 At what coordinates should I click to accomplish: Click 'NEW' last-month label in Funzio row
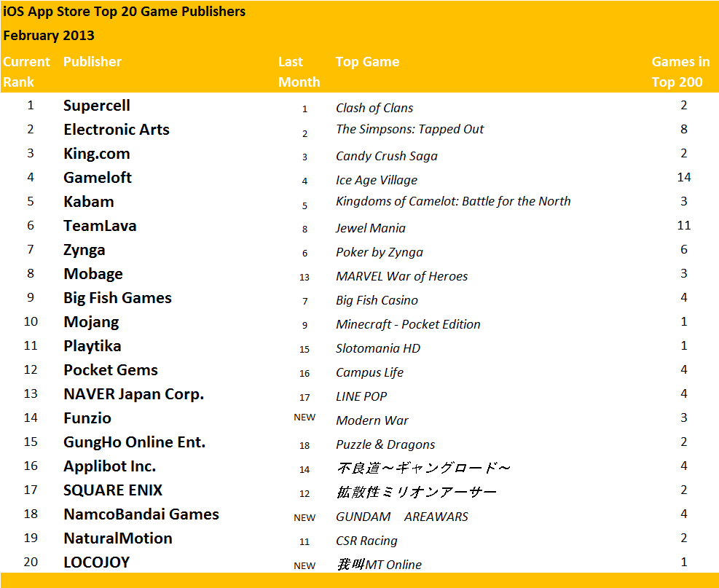point(305,418)
